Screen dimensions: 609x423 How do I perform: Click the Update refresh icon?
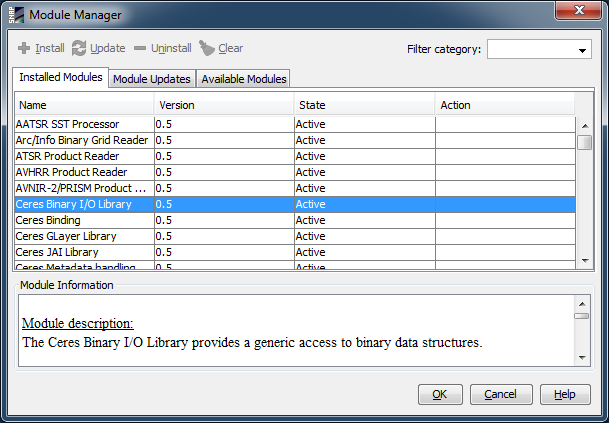[x=79, y=48]
